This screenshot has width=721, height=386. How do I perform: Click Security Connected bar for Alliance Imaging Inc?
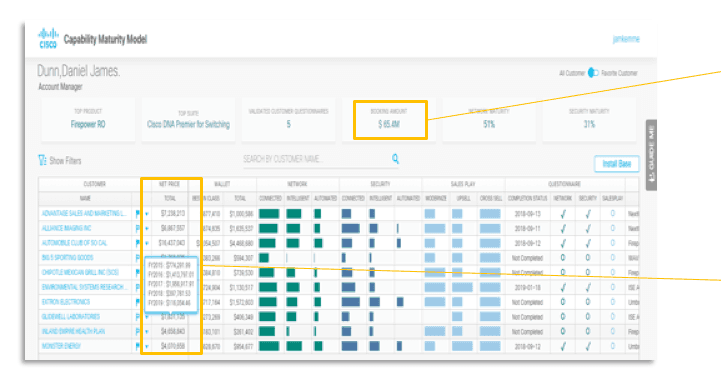tap(350, 228)
